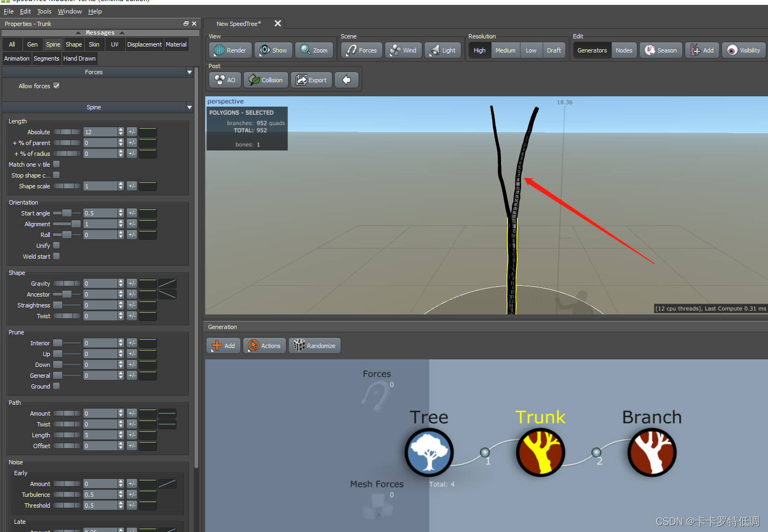Adjust the Start angle slider
This screenshot has width=768, height=532.
click(67, 213)
